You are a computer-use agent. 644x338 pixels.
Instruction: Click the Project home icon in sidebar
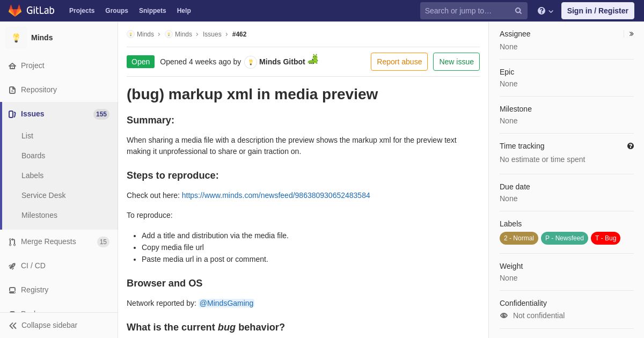click(x=12, y=66)
